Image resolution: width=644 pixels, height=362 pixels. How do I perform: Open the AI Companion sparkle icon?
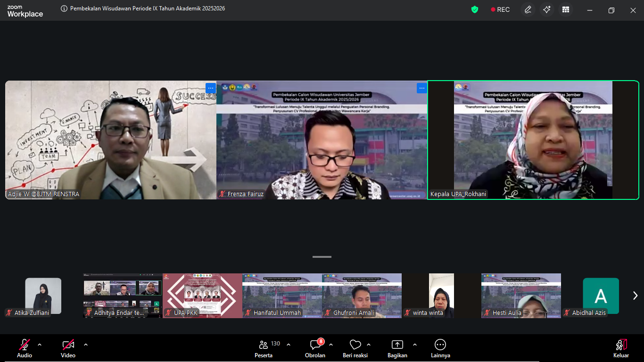(x=547, y=9)
